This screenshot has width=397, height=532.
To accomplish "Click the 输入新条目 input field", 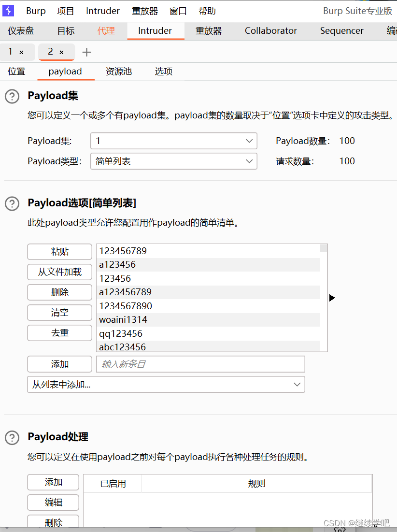I will (201, 364).
